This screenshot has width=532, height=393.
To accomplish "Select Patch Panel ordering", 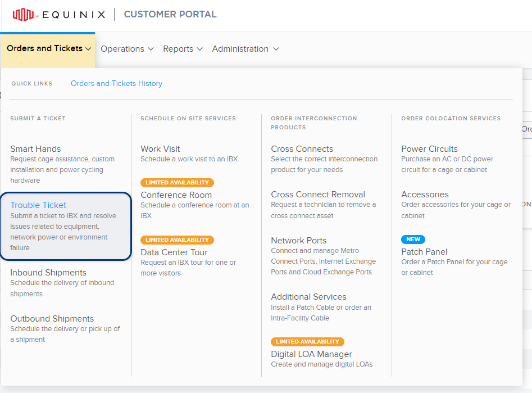I will tap(424, 252).
